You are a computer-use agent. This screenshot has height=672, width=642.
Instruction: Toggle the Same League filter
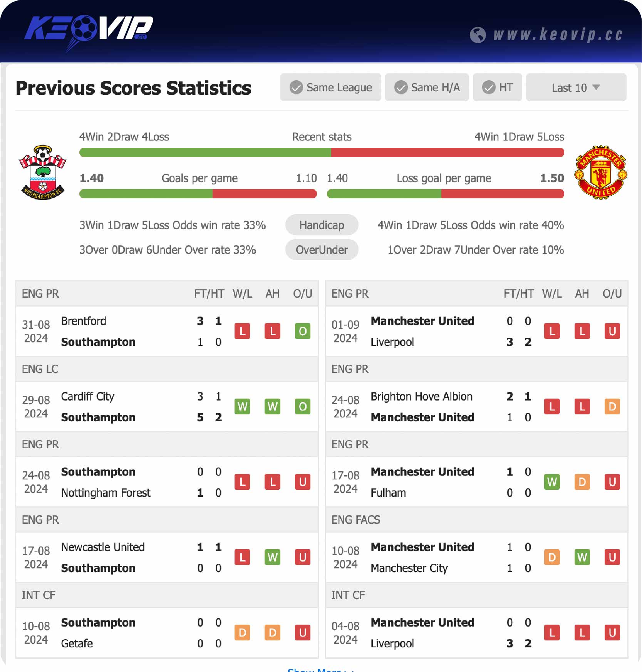pyautogui.click(x=330, y=87)
